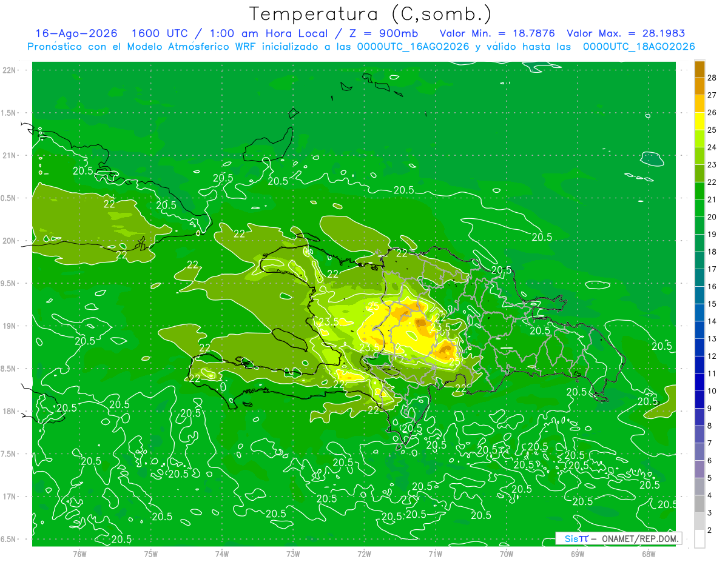Click the '72W' longitude axis label
This screenshot has height=562, width=728.
click(364, 554)
